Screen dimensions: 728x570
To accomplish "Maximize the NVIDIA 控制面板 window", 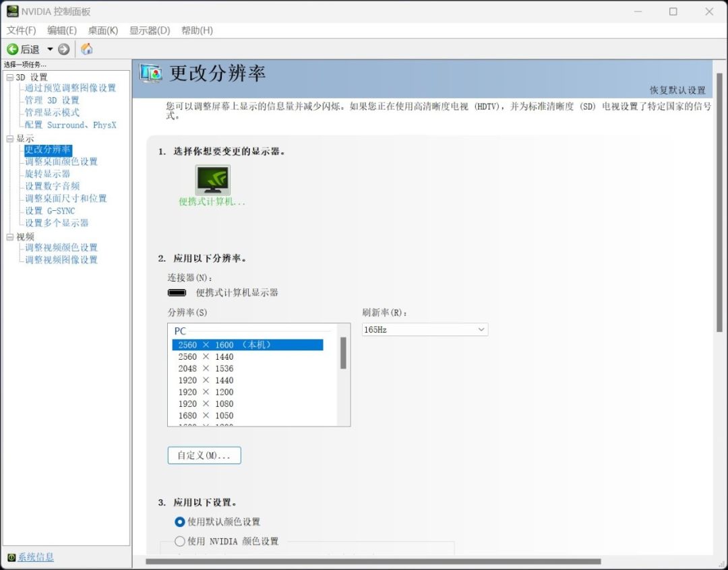I will coord(673,11).
